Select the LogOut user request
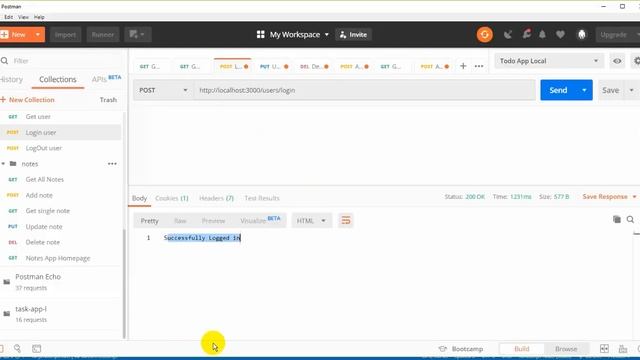Image resolution: width=640 pixels, height=360 pixels. pyautogui.click(x=60, y=148)
